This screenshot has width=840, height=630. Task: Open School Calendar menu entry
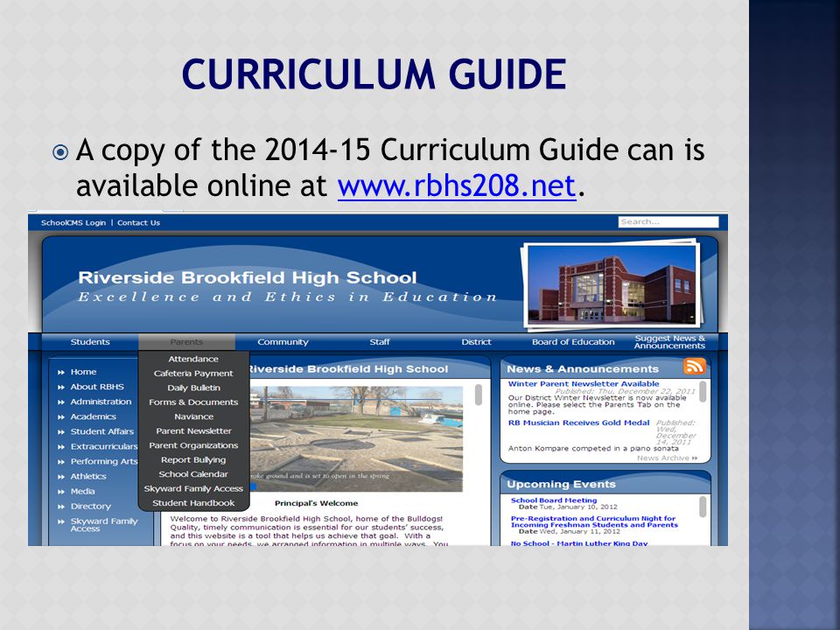point(193,474)
